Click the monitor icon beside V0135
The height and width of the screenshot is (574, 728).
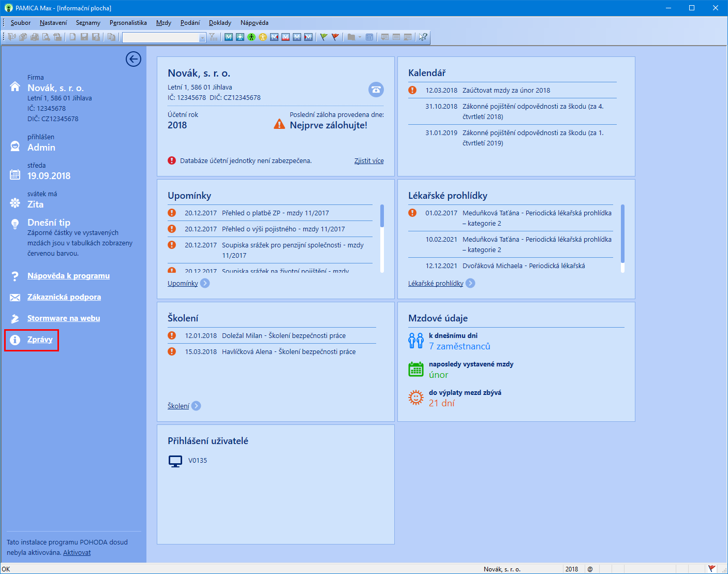pos(175,461)
